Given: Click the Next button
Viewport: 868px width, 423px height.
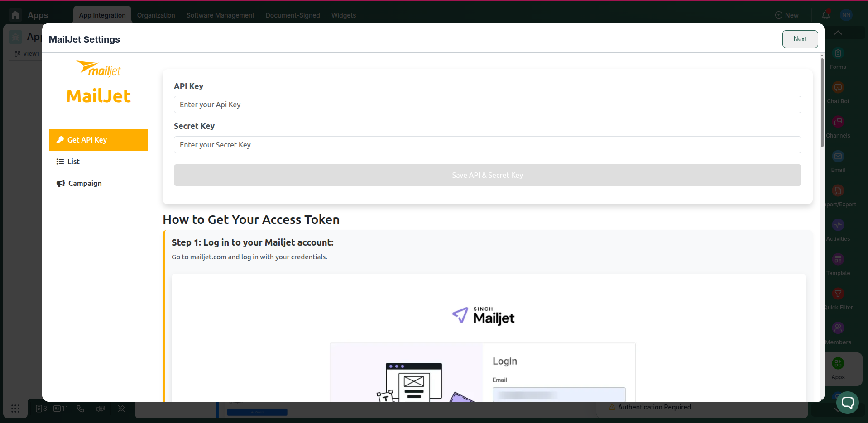Looking at the screenshot, I should [800, 39].
